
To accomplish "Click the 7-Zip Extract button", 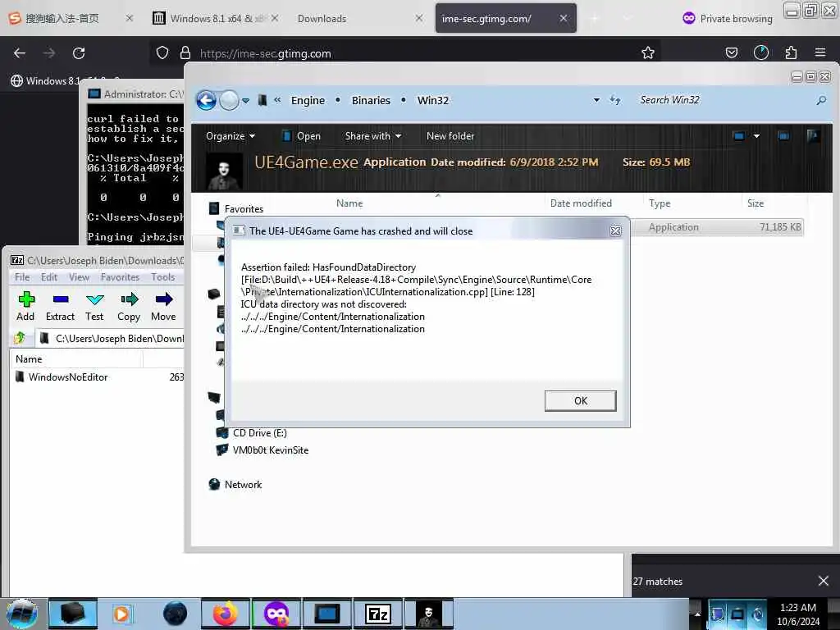I will 60,307.
